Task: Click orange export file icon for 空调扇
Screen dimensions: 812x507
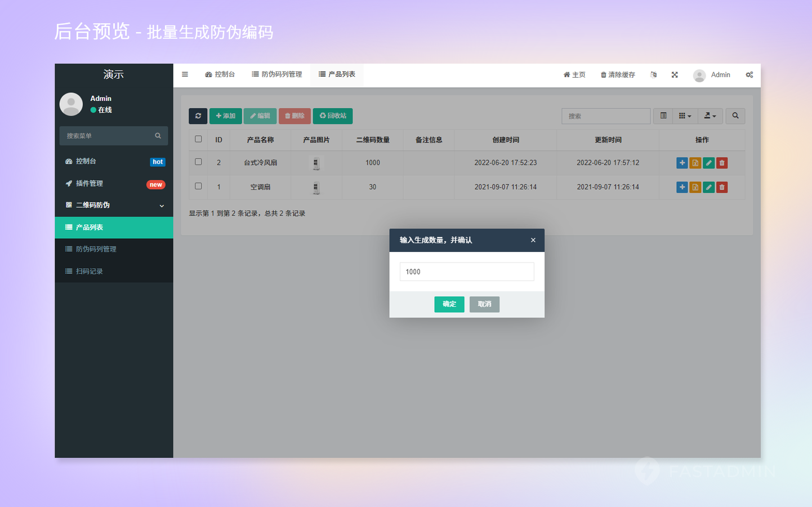Action: point(695,187)
